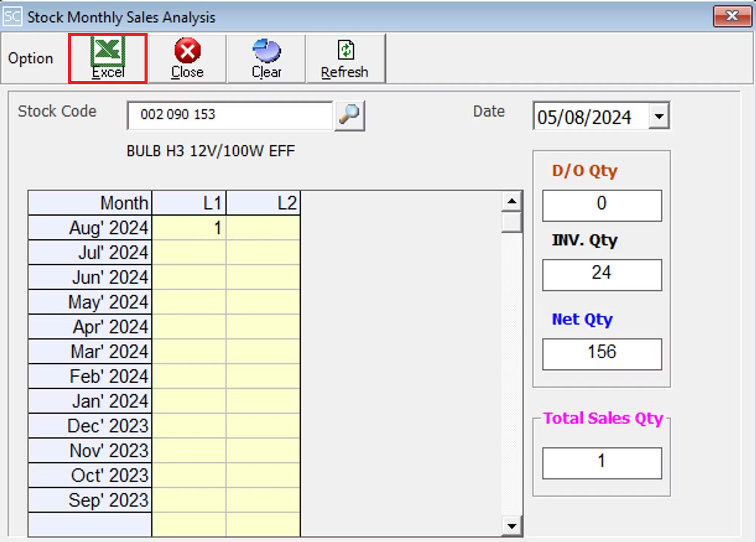Click the Month column header
Image resolution: width=756 pixels, height=542 pixels.
click(x=90, y=203)
